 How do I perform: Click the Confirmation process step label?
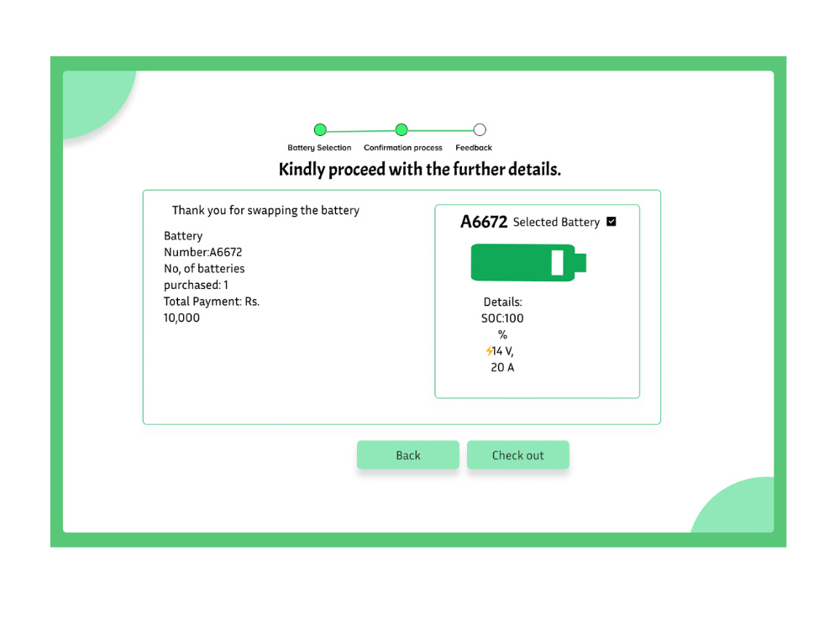coord(403,147)
